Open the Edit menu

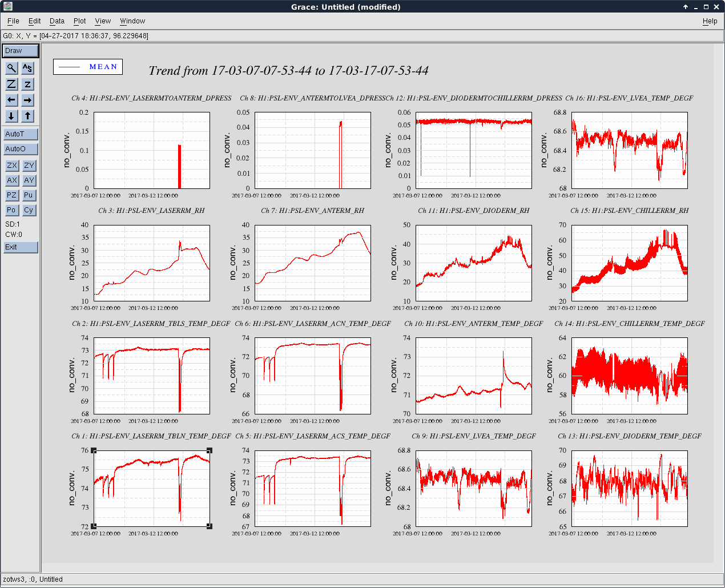[x=35, y=21]
